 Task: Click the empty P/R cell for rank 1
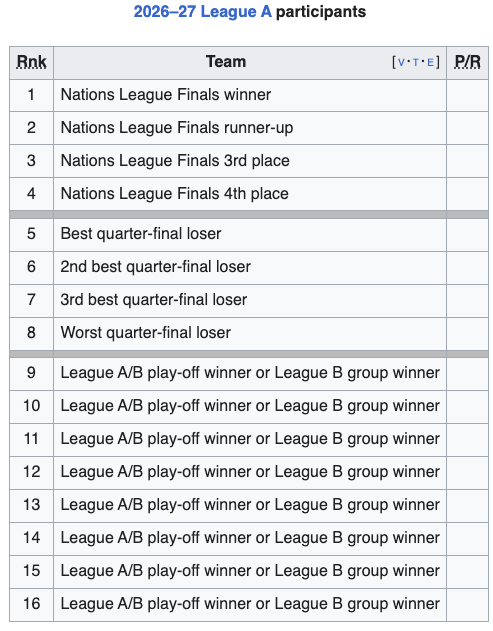click(x=467, y=95)
